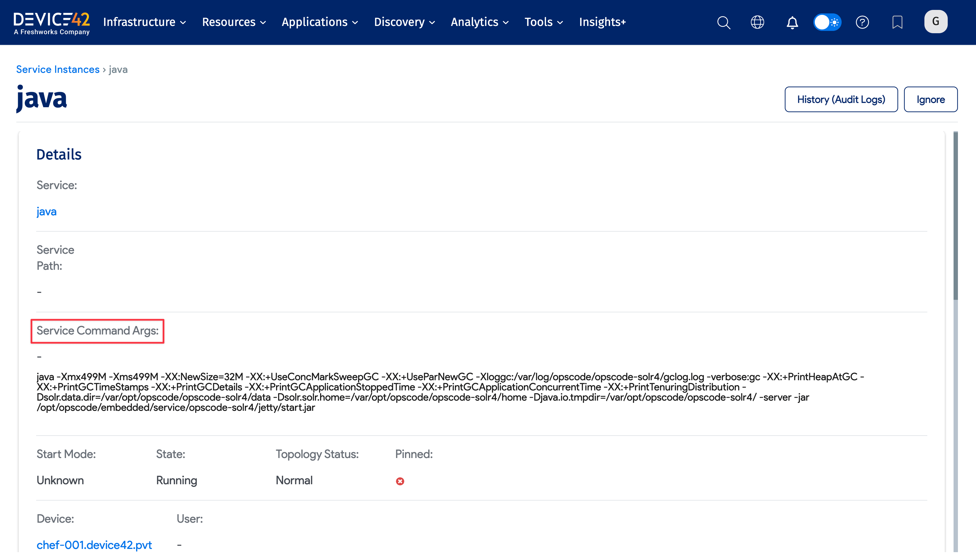This screenshot has height=560, width=976.
Task: Go back via Service Instances breadcrumb
Action: (58, 69)
